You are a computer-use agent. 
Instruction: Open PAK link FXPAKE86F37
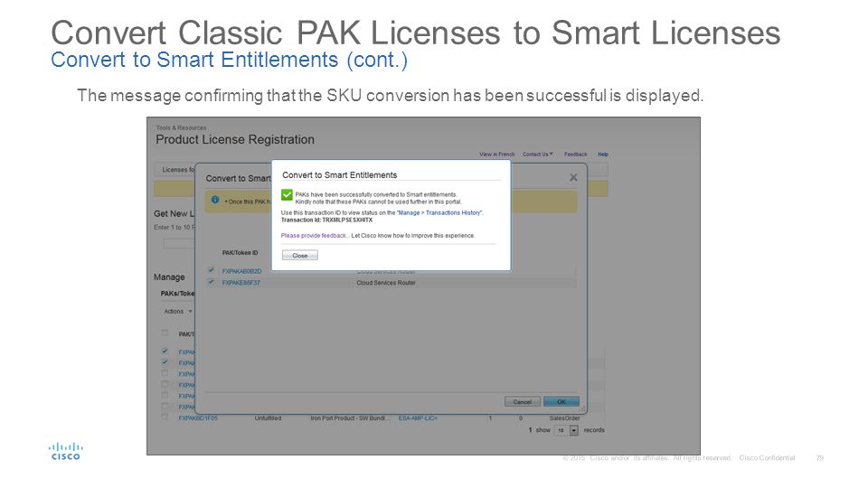(x=241, y=283)
